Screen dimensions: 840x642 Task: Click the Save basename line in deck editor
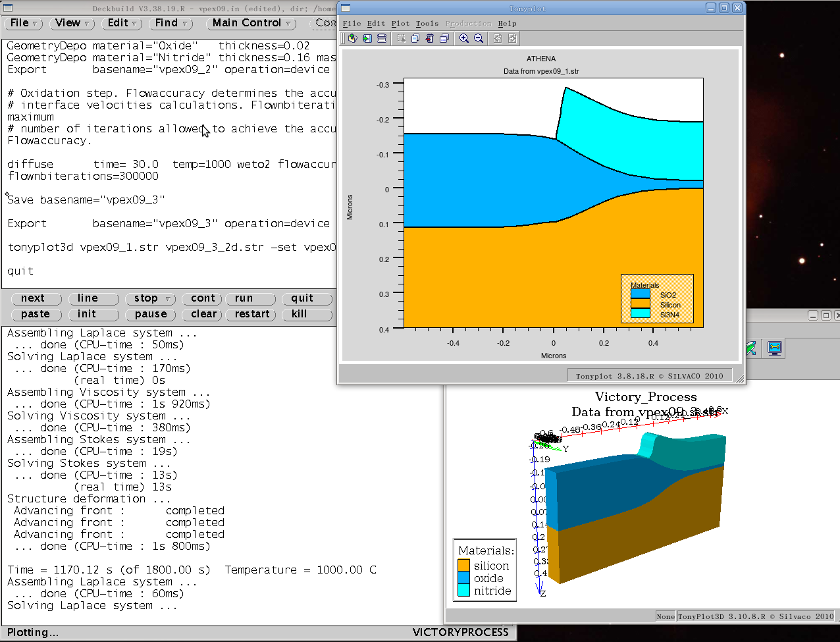click(x=86, y=200)
